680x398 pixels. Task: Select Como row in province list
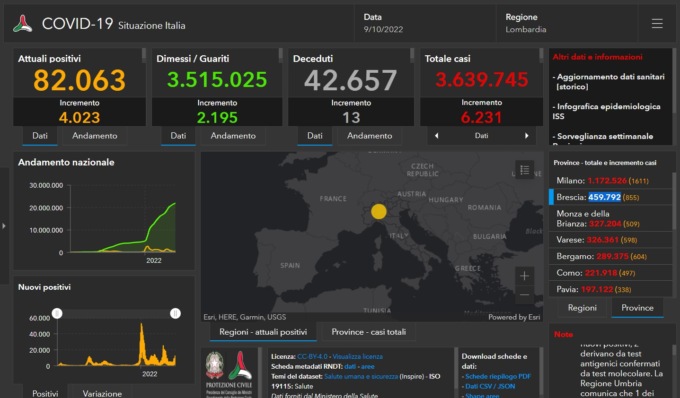pyautogui.click(x=610, y=273)
